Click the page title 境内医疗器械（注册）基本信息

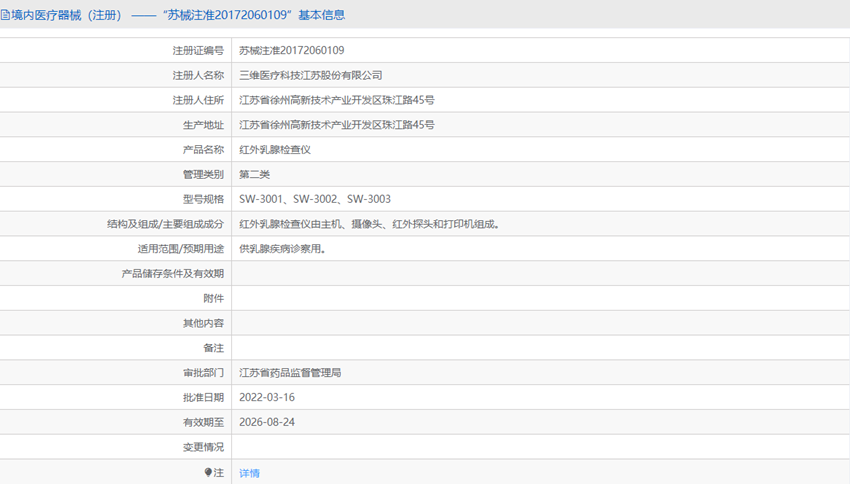(x=178, y=15)
